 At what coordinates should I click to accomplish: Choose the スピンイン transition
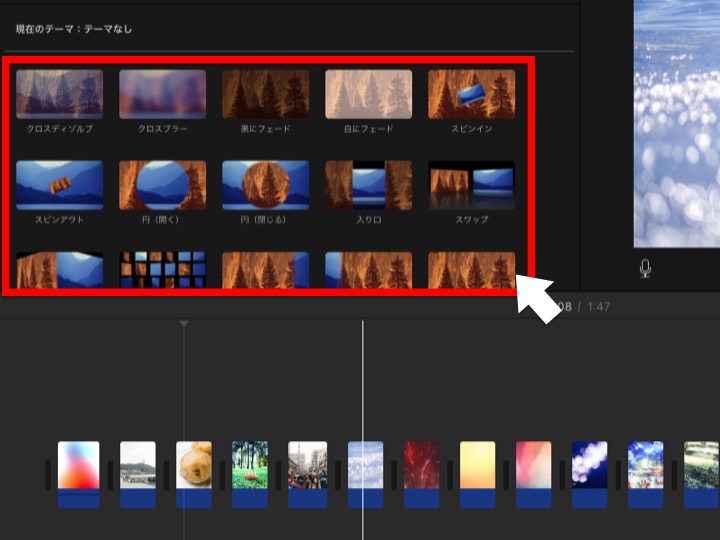(x=472, y=94)
